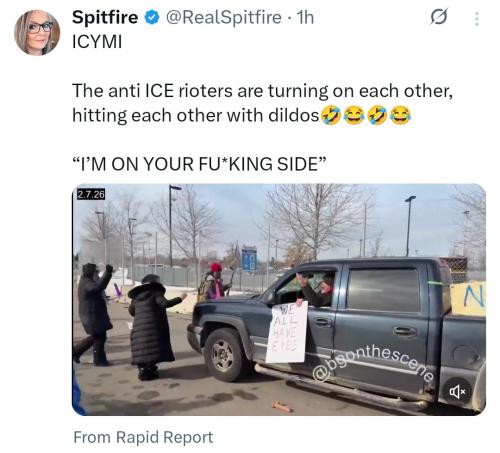Click the 1h post timestamp

coord(305,17)
